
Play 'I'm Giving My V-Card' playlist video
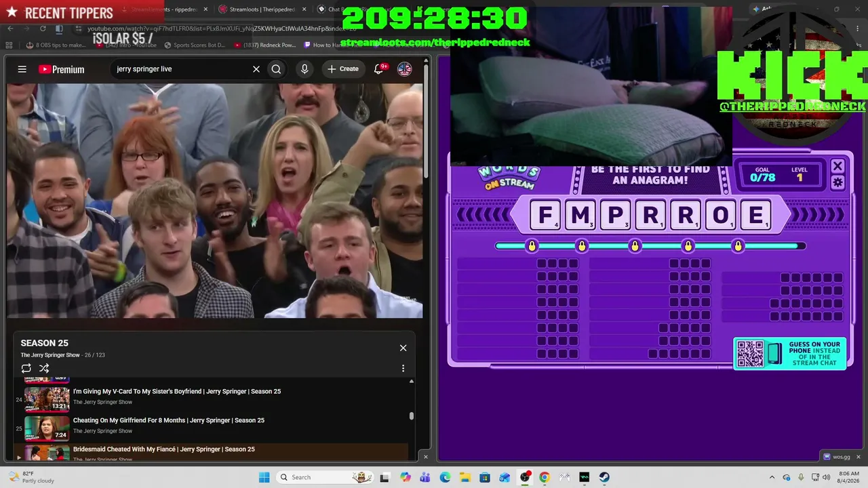pos(177,391)
